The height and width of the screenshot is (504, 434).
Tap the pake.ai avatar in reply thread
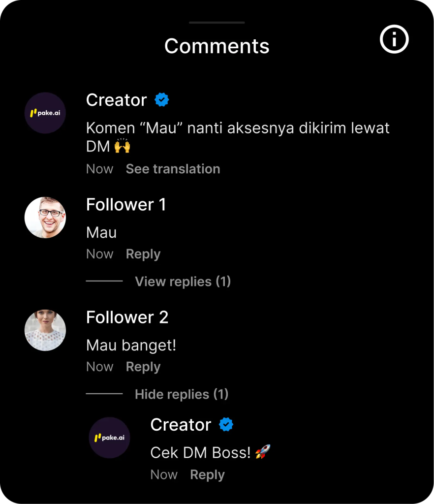109,438
